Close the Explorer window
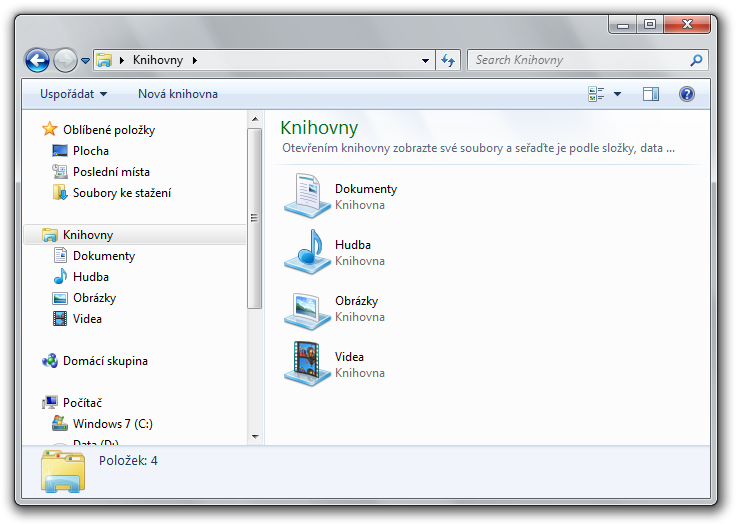This screenshot has height=524, width=736. (x=687, y=24)
